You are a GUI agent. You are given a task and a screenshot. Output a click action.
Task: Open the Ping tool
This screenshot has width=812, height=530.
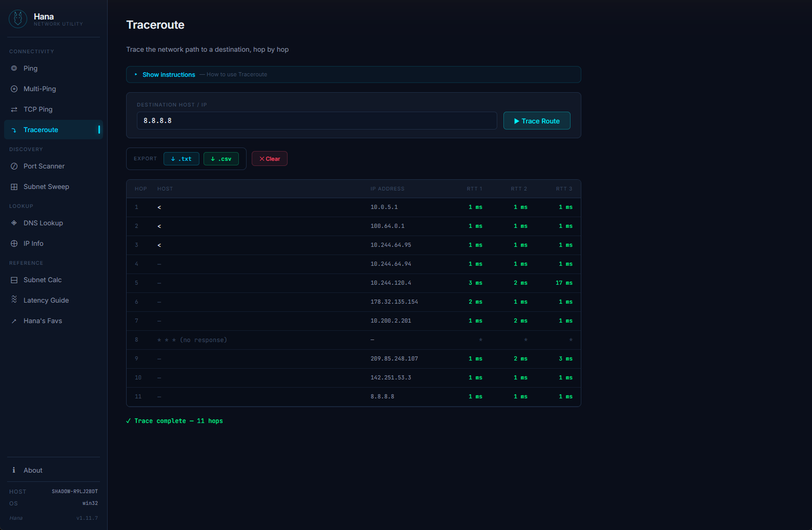(53, 68)
